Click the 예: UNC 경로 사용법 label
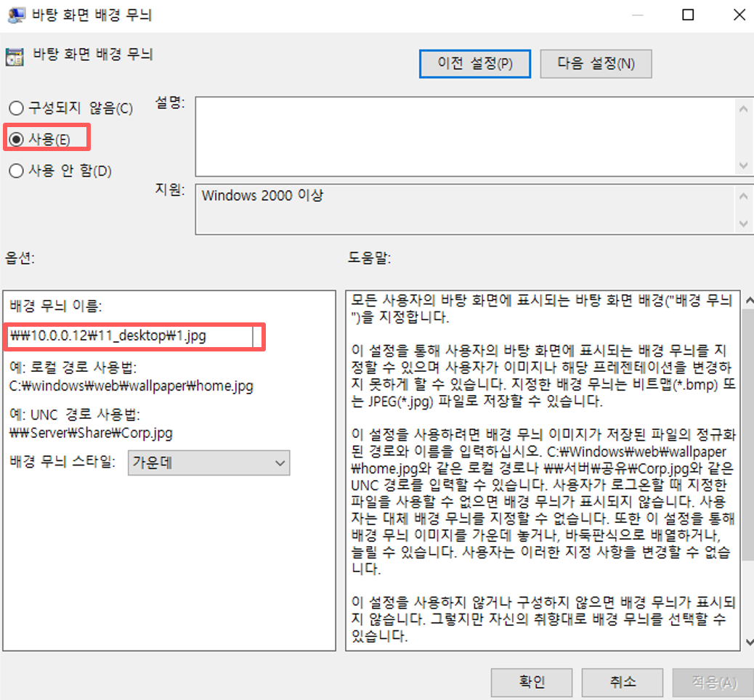The width and height of the screenshot is (754, 700). (x=75, y=415)
